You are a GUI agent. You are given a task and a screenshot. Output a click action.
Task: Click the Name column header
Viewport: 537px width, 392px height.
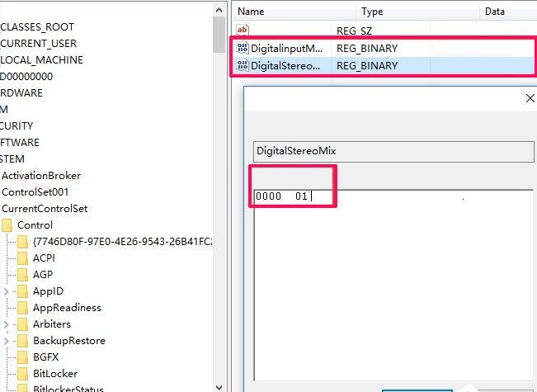point(251,12)
